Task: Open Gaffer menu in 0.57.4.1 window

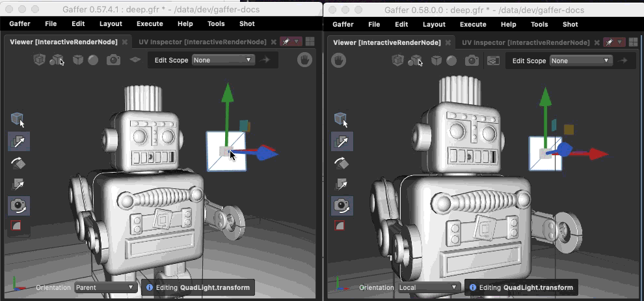Action: point(20,24)
